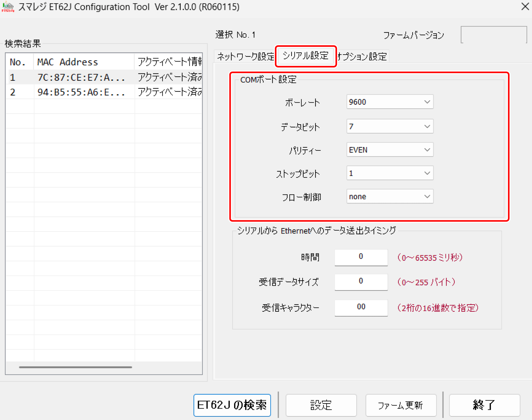
Task: Open the パリティー EVEN dropdown
Action: (x=390, y=150)
